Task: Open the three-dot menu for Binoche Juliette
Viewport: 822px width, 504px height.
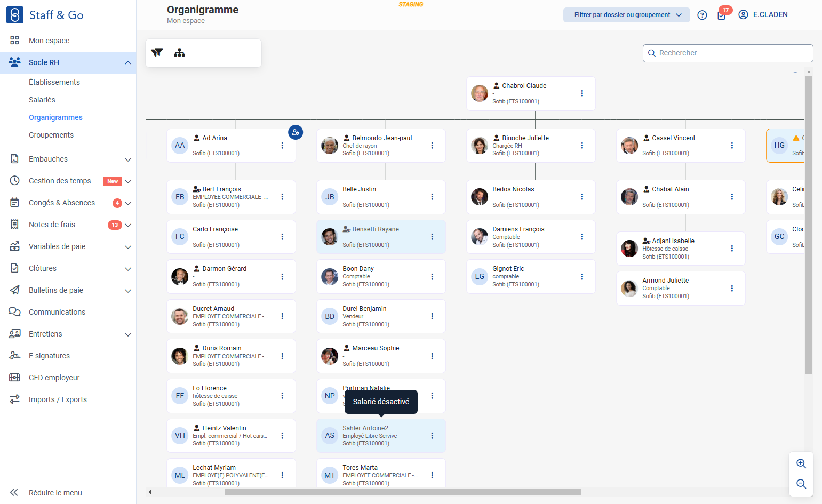Action: (582, 146)
